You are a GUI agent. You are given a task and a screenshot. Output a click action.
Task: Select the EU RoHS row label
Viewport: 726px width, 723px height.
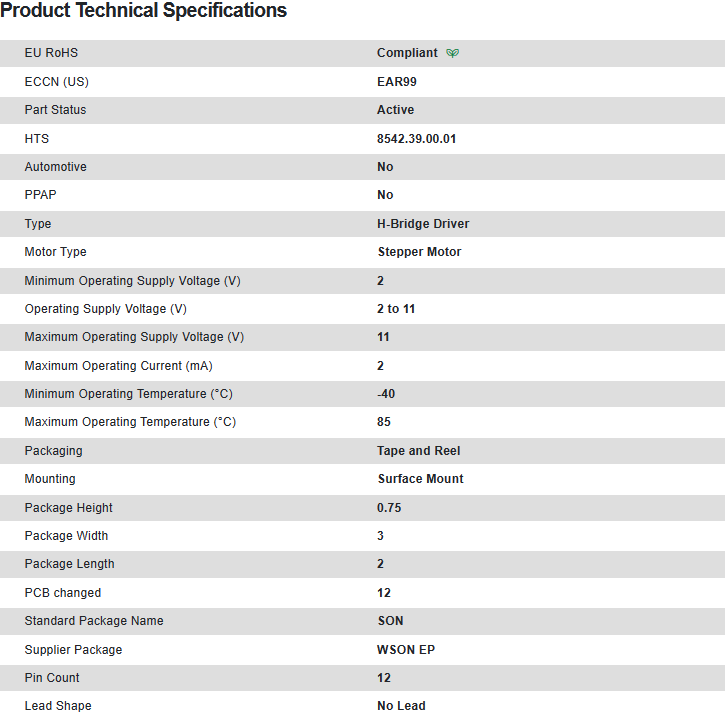tap(51, 53)
